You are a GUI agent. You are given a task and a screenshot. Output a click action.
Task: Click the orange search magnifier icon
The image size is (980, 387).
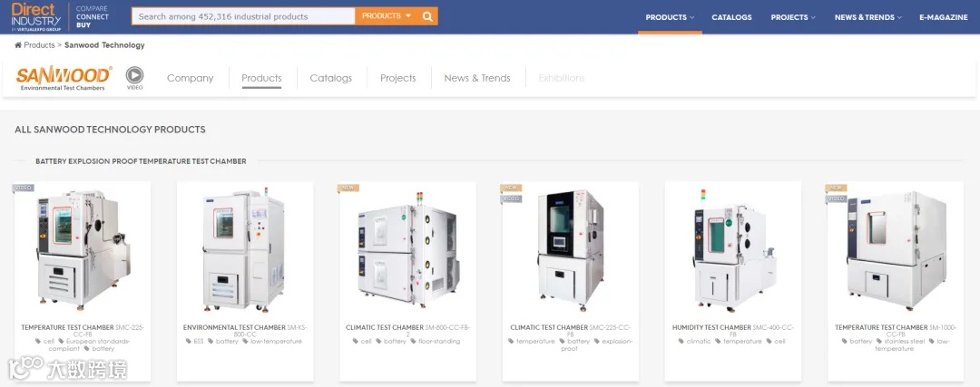tap(427, 17)
